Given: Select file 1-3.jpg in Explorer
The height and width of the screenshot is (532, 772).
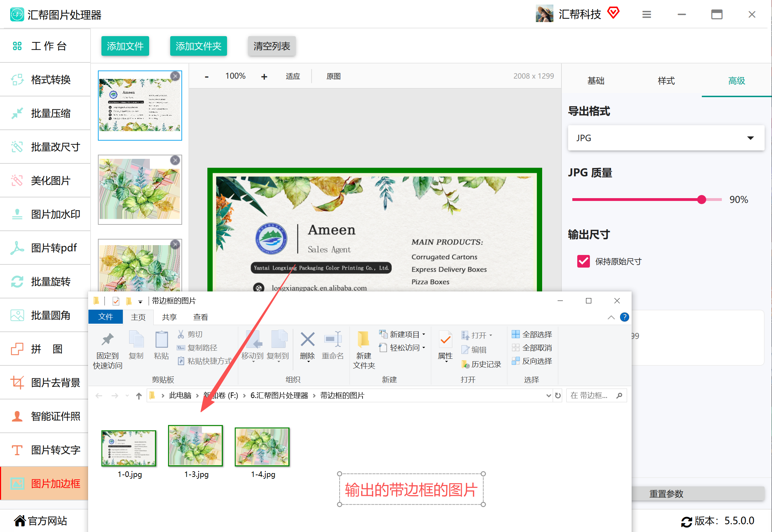Looking at the screenshot, I should (x=196, y=452).
